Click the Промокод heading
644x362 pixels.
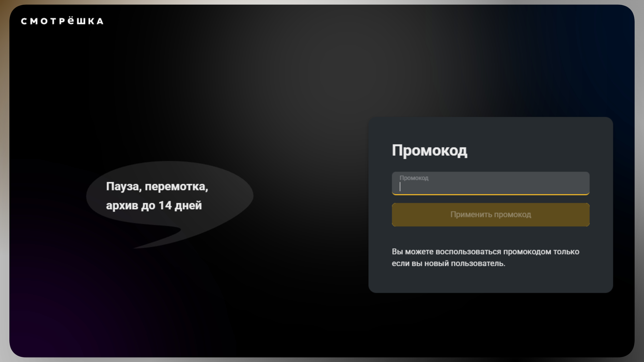(430, 150)
